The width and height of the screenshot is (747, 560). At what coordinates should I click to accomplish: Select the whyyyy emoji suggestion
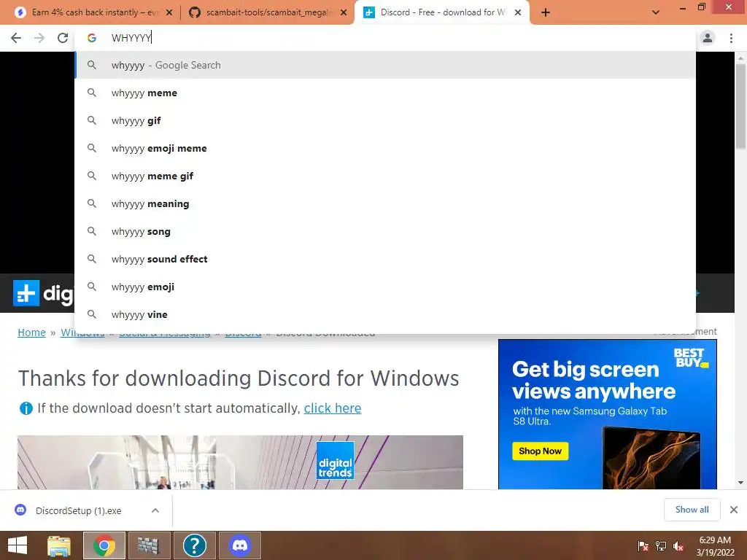385,287
